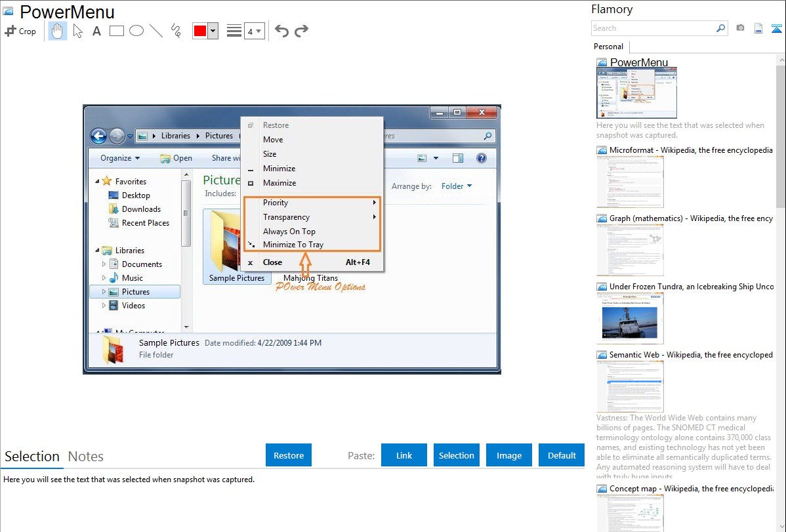Choose Always On Top from the menu
Screen dimensions: 786x532
coord(289,232)
